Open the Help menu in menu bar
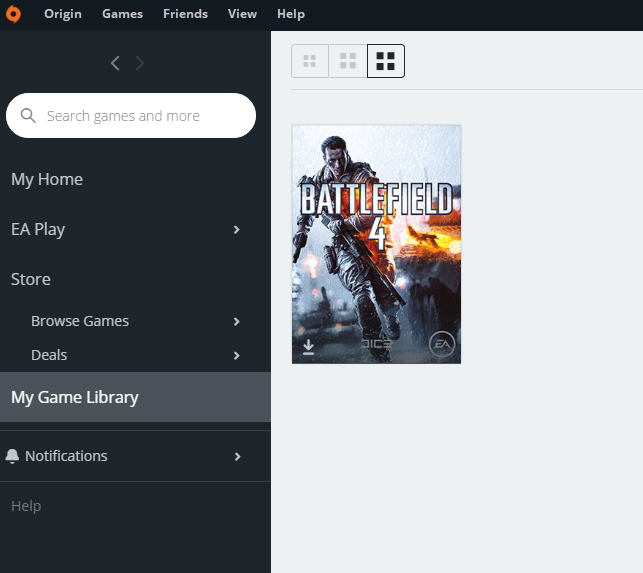 point(291,14)
